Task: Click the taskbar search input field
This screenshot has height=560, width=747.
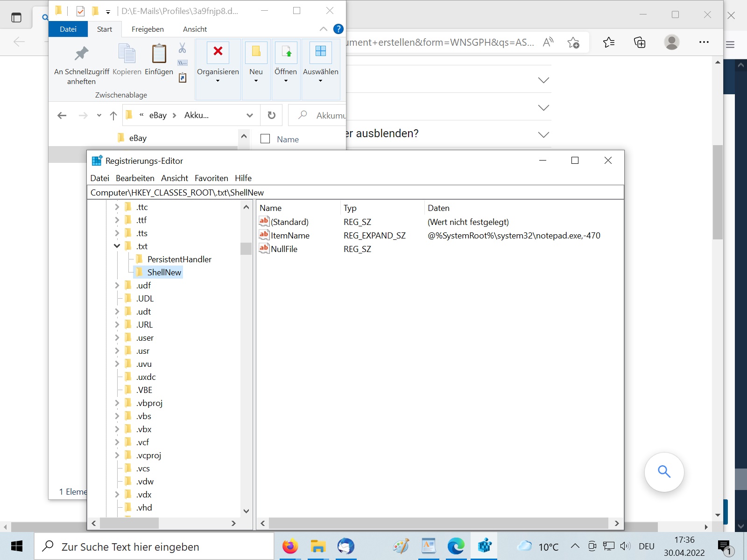Action: 154,546
